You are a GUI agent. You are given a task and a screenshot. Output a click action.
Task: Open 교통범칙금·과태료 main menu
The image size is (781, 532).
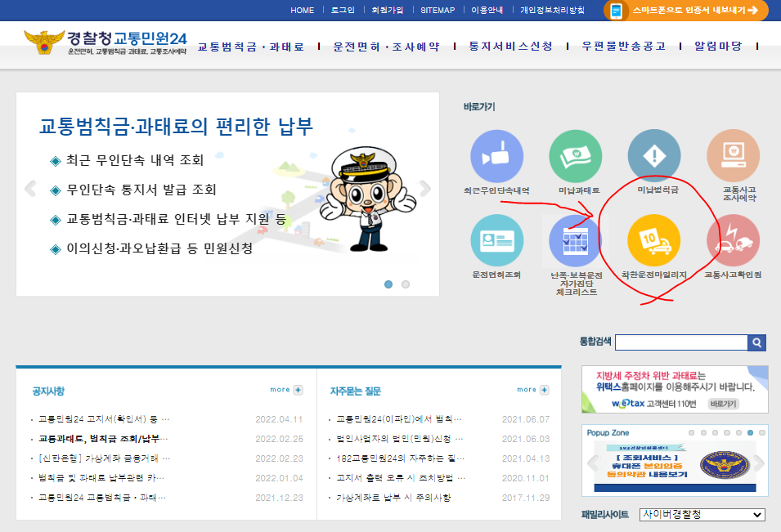click(250, 47)
